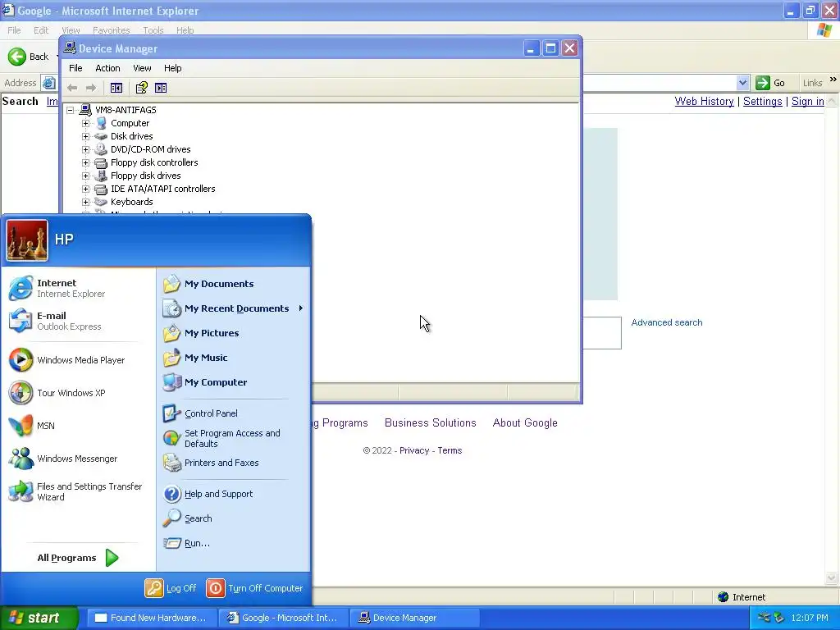
Task: Click Sign in link
Action: [807, 101]
